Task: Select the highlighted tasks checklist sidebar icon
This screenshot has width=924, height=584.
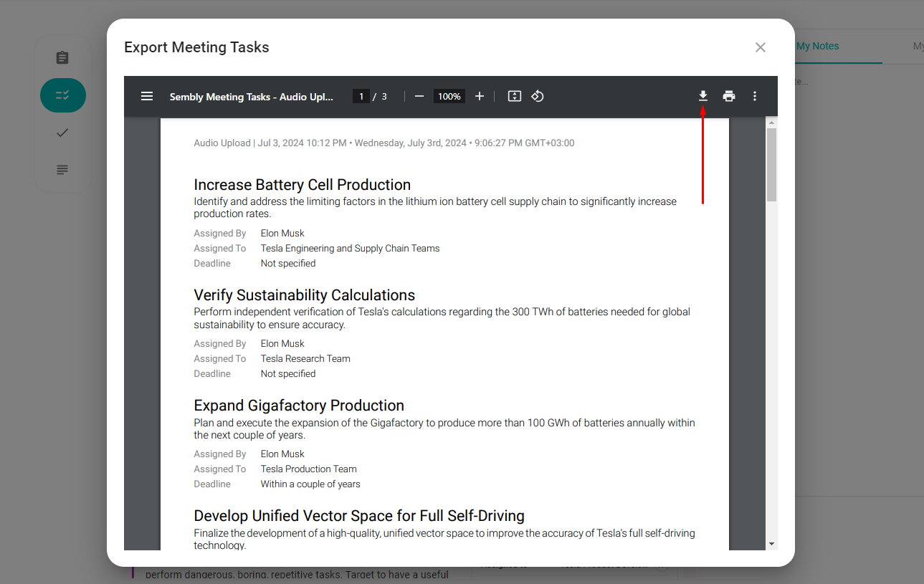Action: click(63, 95)
